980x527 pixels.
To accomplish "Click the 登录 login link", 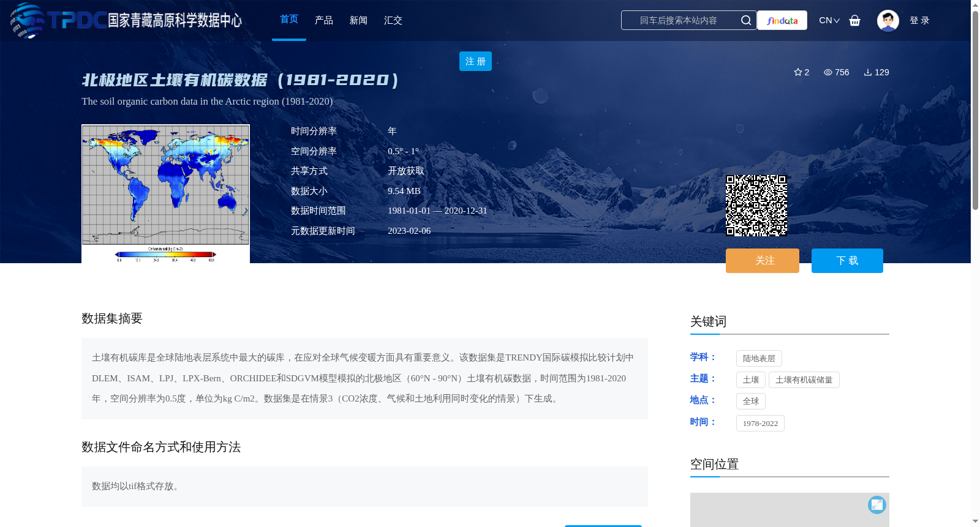I will coord(919,20).
